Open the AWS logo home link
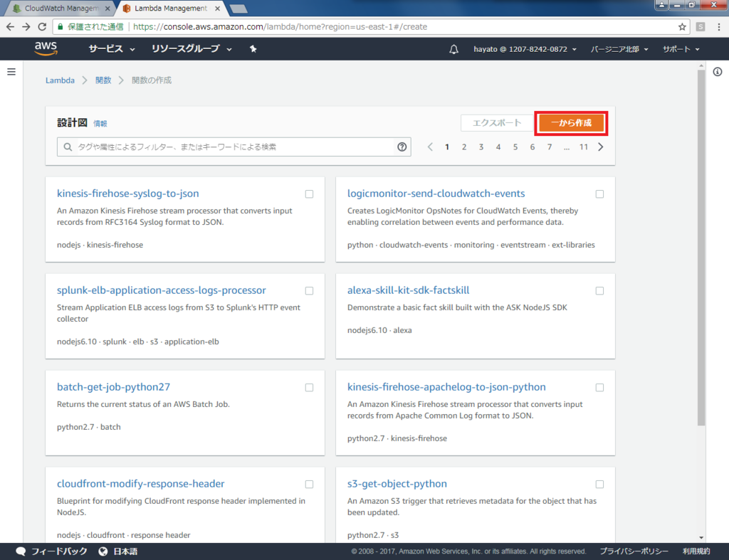The width and height of the screenshot is (729, 560). (46, 48)
